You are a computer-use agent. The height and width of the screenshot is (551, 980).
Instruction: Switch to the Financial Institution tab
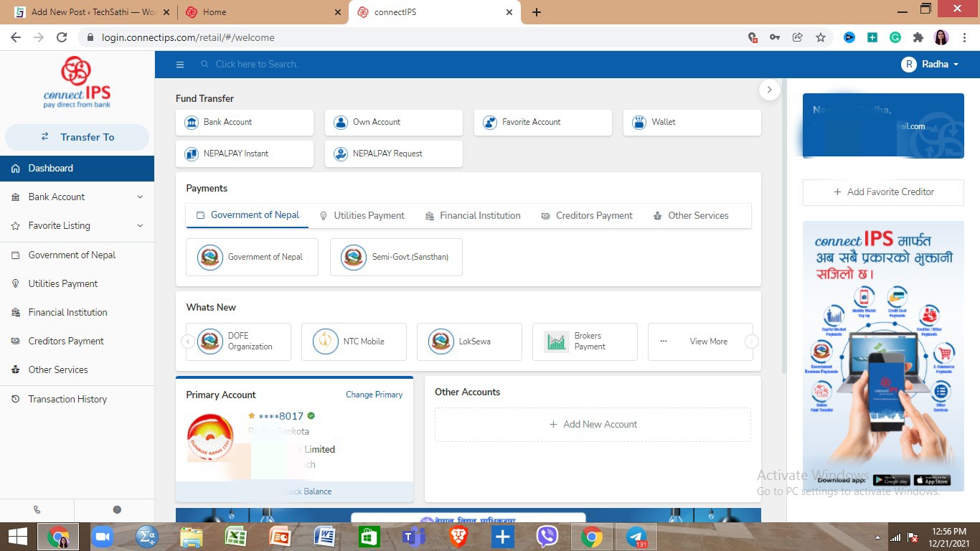click(473, 215)
